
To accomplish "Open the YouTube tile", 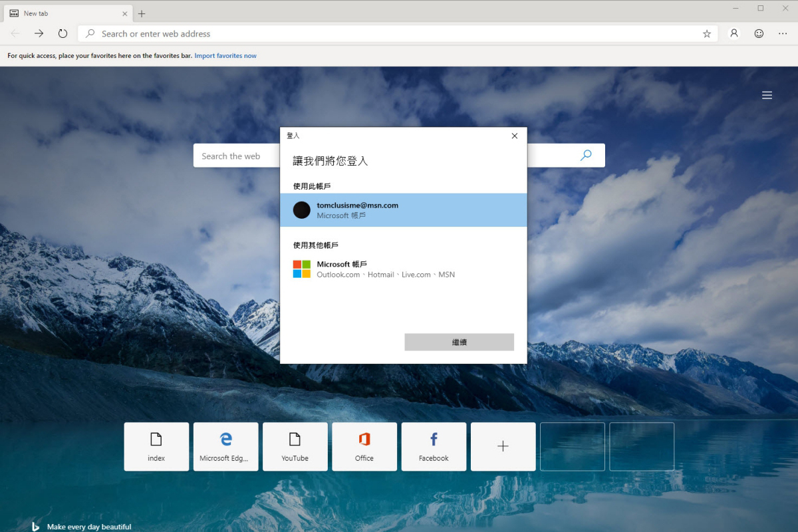I will [x=295, y=446].
